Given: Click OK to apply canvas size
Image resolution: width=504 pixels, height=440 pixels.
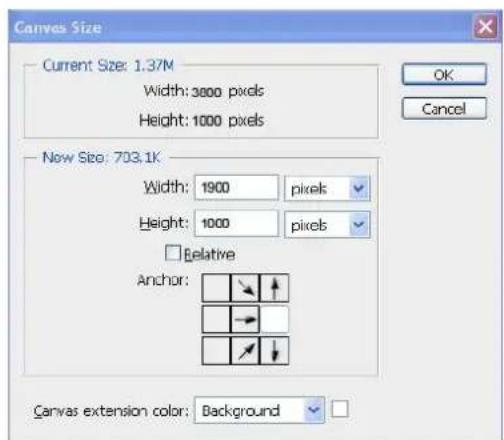Looking at the screenshot, I should [x=444, y=74].
